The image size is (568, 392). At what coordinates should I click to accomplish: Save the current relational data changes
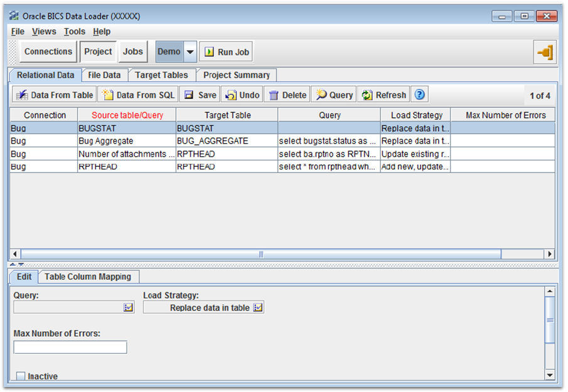click(x=200, y=95)
